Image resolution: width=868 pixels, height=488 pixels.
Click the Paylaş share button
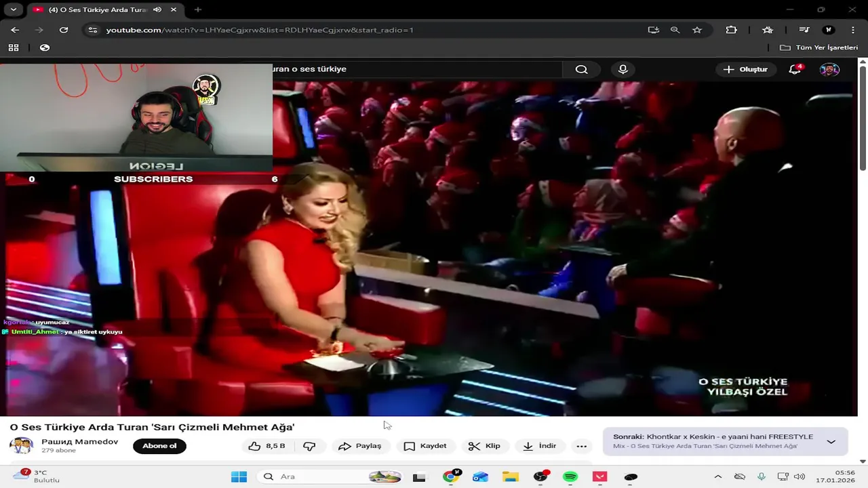(x=360, y=446)
